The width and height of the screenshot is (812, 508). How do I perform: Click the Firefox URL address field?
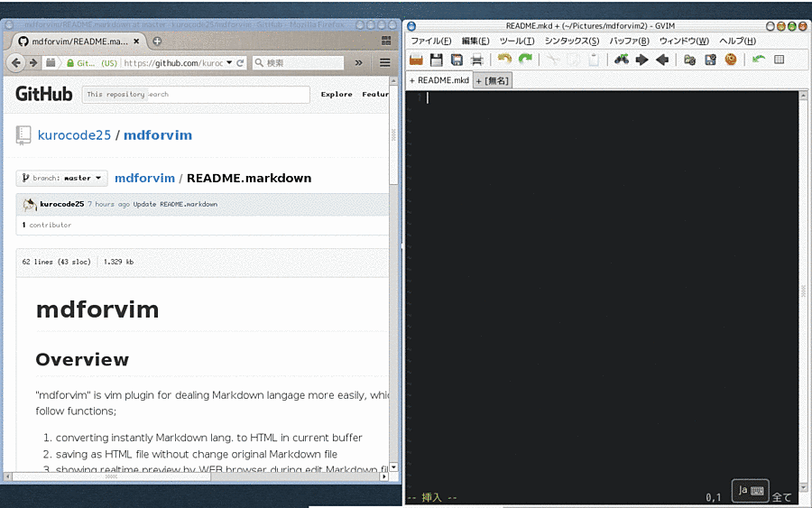173,63
